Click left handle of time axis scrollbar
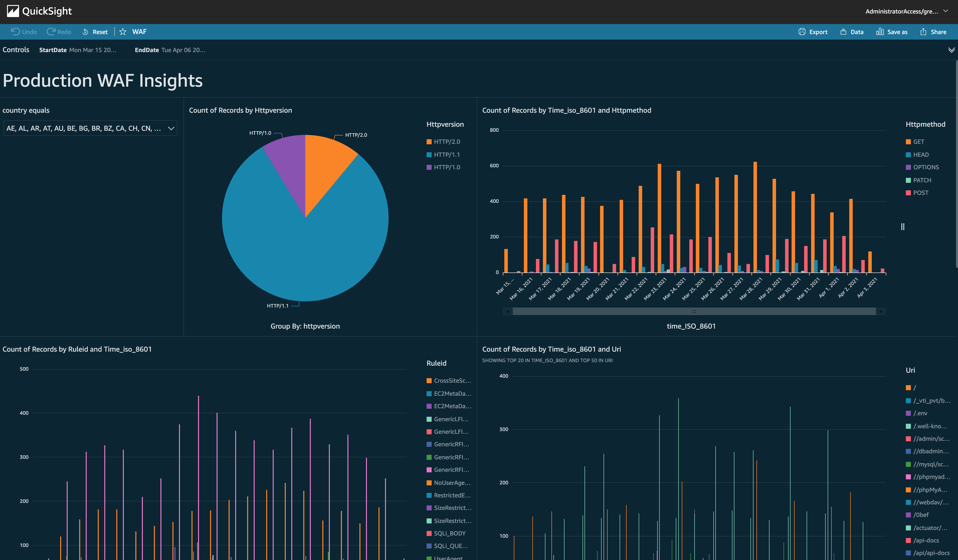Screen dimensions: 958x560 tap(508, 311)
